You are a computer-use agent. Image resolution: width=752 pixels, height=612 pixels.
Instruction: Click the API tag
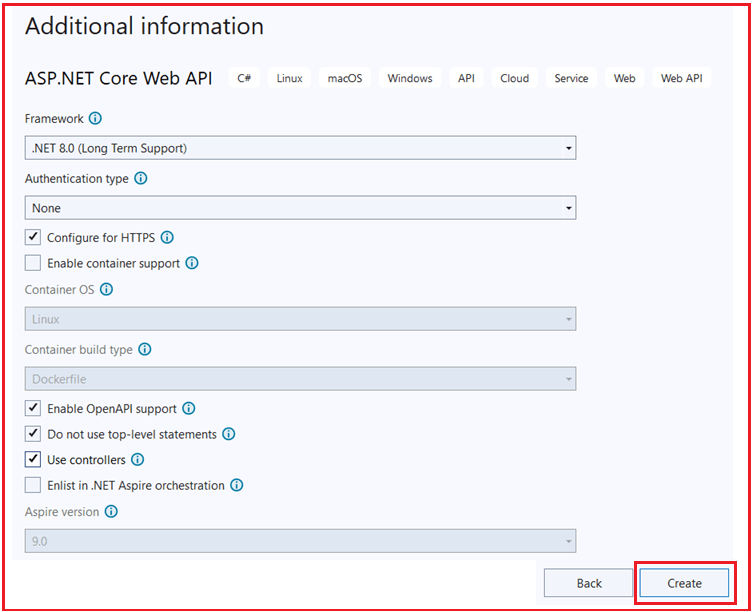click(466, 78)
